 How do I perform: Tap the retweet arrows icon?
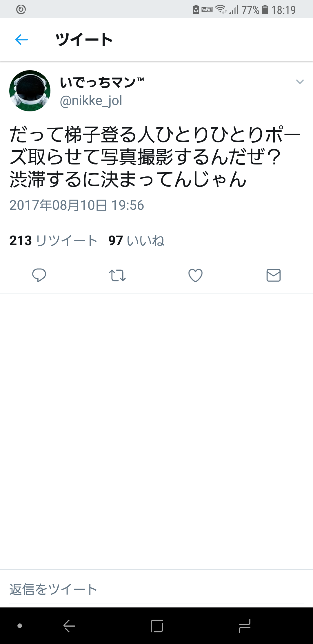pos(117,276)
